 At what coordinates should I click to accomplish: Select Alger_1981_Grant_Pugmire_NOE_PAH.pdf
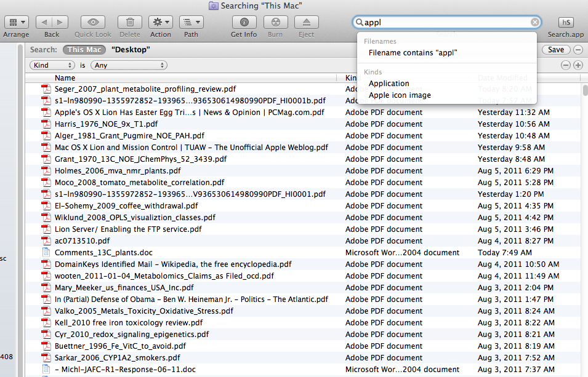(x=129, y=136)
